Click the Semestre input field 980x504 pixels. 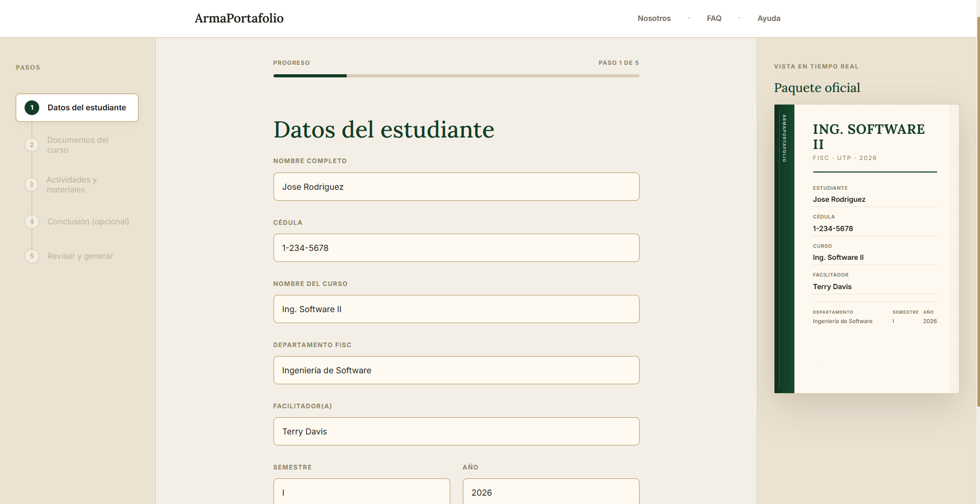click(x=361, y=492)
